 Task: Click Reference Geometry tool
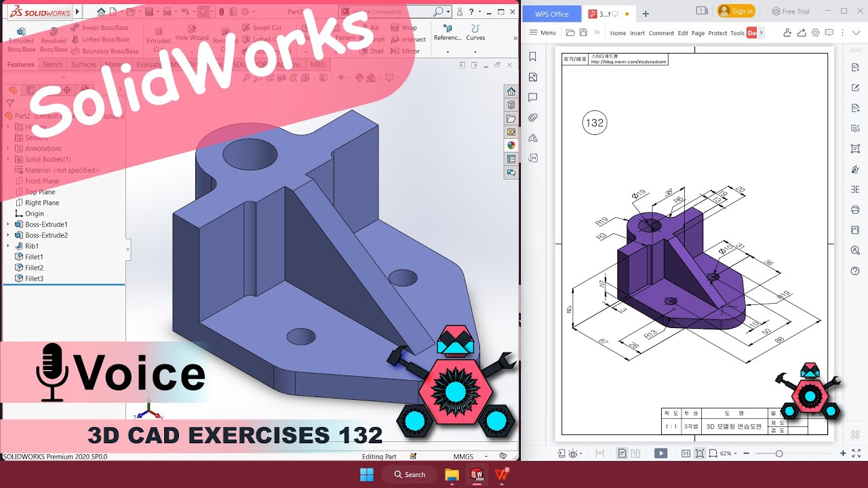[447, 32]
